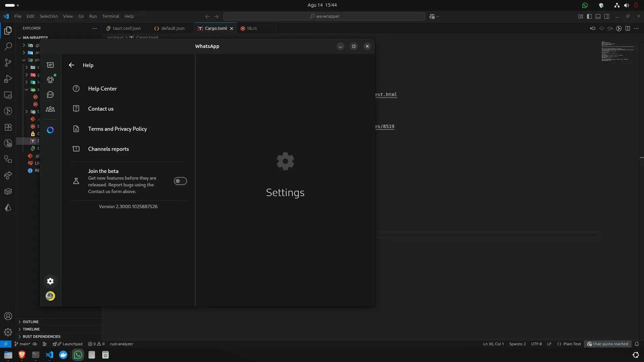Expand the RUST DEPENDENCIES section
This screenshot has height=362, width=644.
[42, 337]
